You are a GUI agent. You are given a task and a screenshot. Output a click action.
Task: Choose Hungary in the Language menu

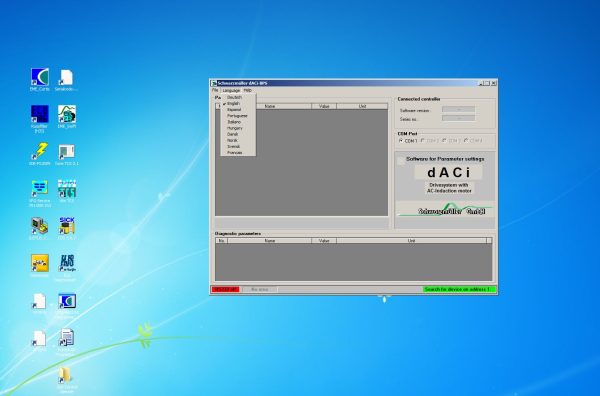click(x=238, y=128)
